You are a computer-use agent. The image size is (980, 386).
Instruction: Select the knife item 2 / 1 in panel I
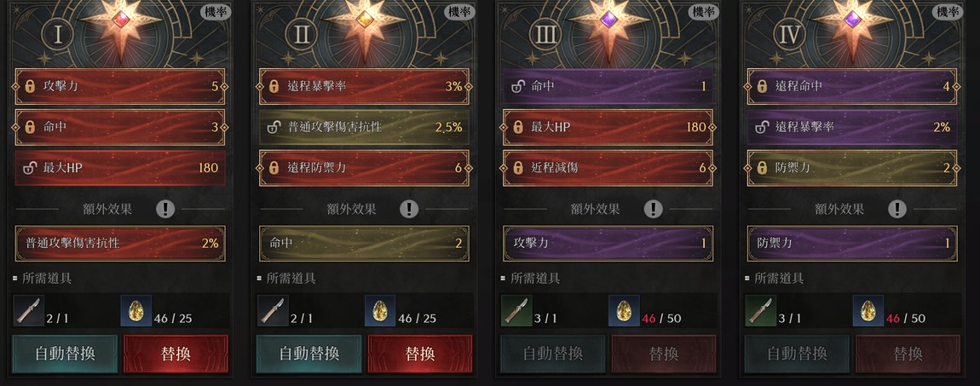point(29,311)
